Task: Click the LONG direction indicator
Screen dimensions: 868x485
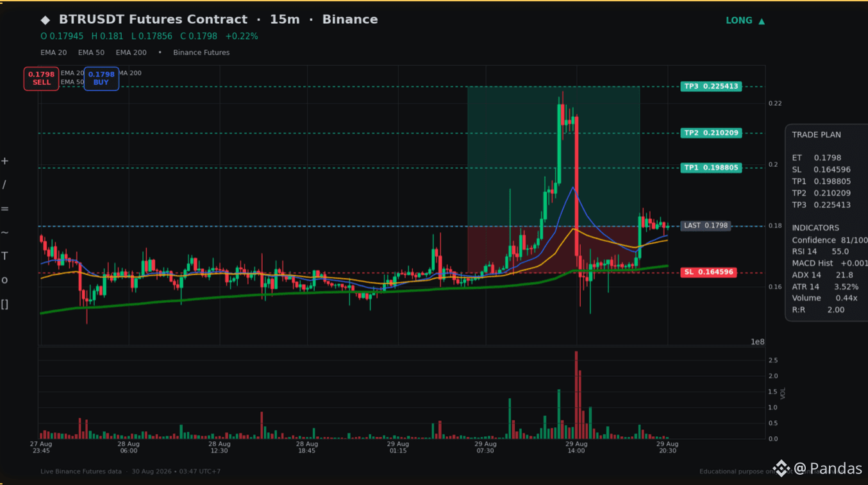Action: [x=745, y=21]
